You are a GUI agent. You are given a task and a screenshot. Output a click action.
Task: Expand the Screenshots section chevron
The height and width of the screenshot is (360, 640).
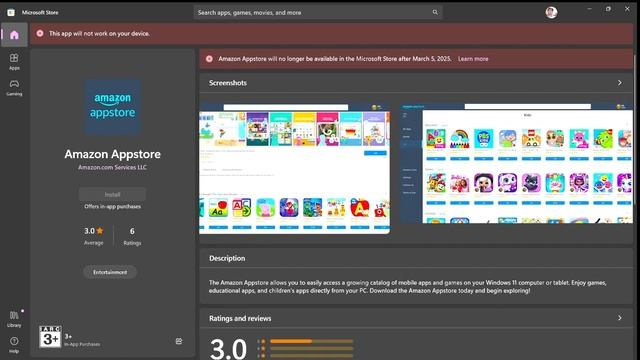click(620, 83)
